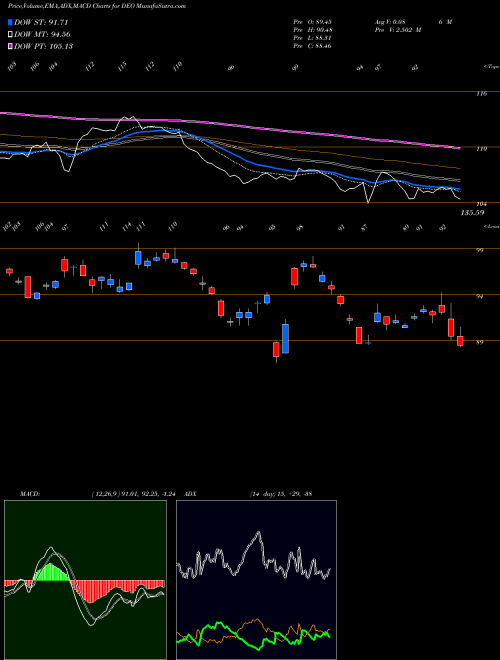The height and width of the screenshot is (660, 500).
Task: Click the 'Pre L: 88.31' low value
Action: click(x=312, y=38)
